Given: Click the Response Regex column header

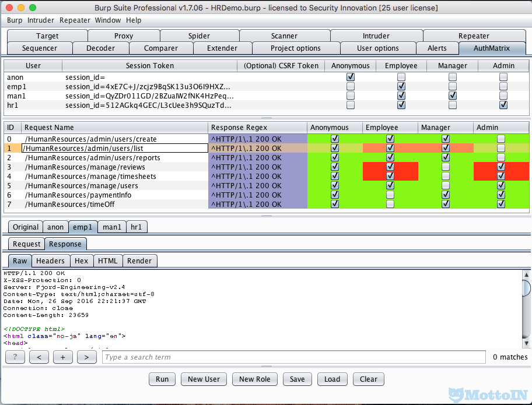Looking at the screenshot, I should (x=257, y=128).
